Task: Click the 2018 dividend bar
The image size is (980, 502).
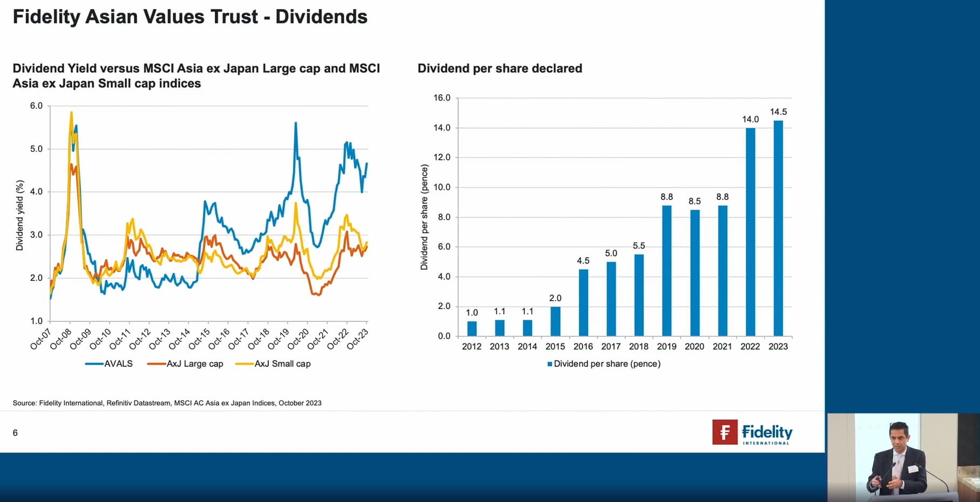Action: 639,295
